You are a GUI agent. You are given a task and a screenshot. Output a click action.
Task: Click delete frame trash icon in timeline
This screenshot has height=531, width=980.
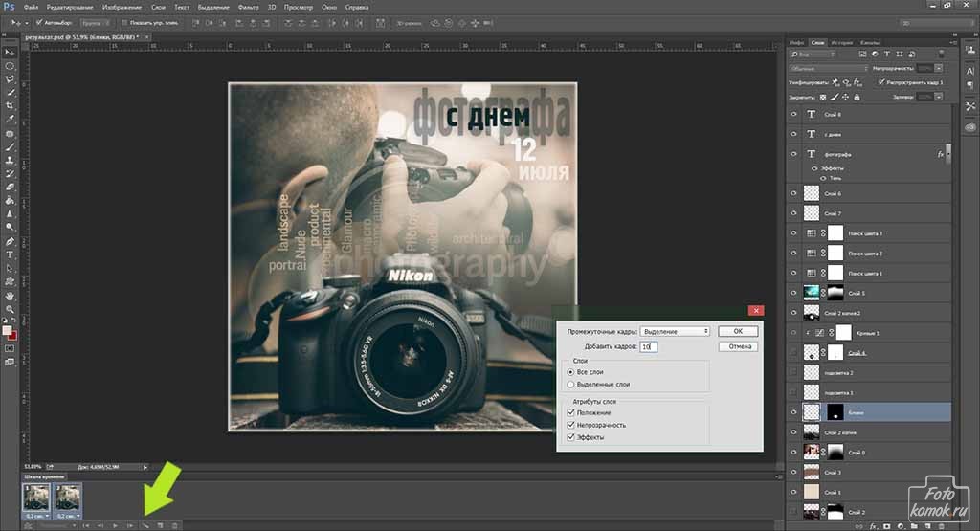coord(174,525)
